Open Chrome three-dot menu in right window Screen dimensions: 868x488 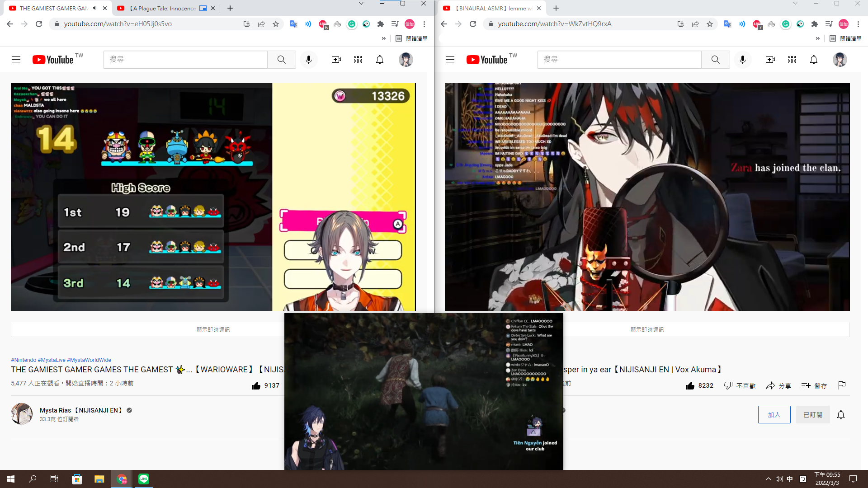(x=858, y=24)
